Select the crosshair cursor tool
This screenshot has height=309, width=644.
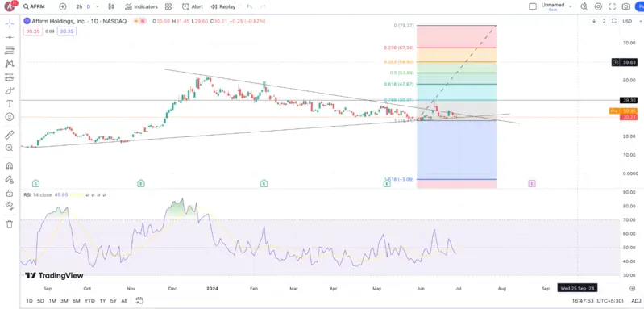click(x=10, y=23)
